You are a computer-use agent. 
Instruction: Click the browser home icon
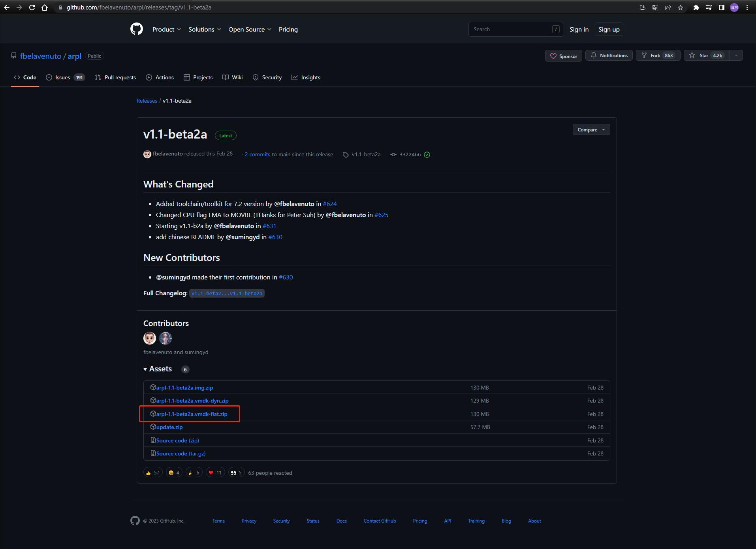click(45, 7)
